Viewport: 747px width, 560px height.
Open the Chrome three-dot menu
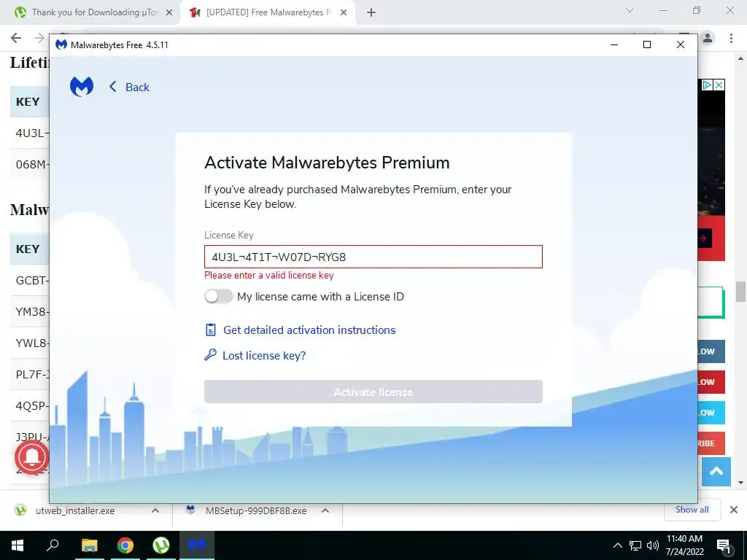click(x=731, y=38)
